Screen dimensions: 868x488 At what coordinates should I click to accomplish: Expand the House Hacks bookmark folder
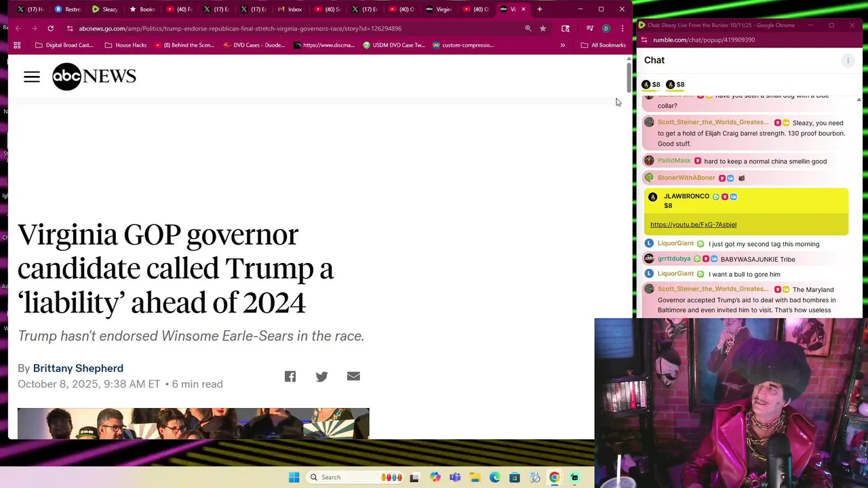tap(125, 45)
